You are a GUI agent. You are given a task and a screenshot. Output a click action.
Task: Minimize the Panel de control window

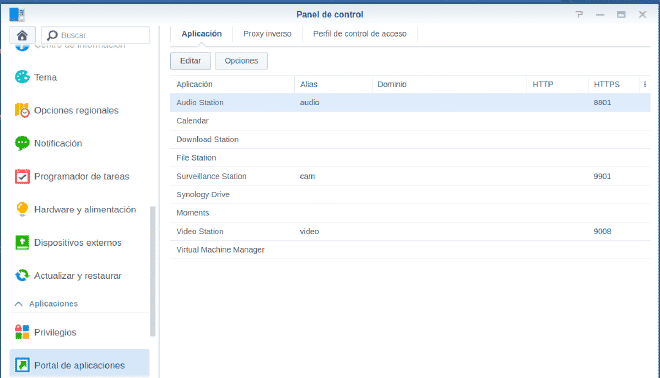[x=600, y=14]
